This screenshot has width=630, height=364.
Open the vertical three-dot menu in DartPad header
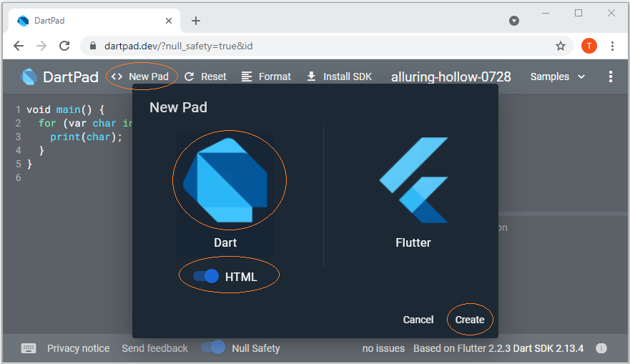click(x=610, y=77)
